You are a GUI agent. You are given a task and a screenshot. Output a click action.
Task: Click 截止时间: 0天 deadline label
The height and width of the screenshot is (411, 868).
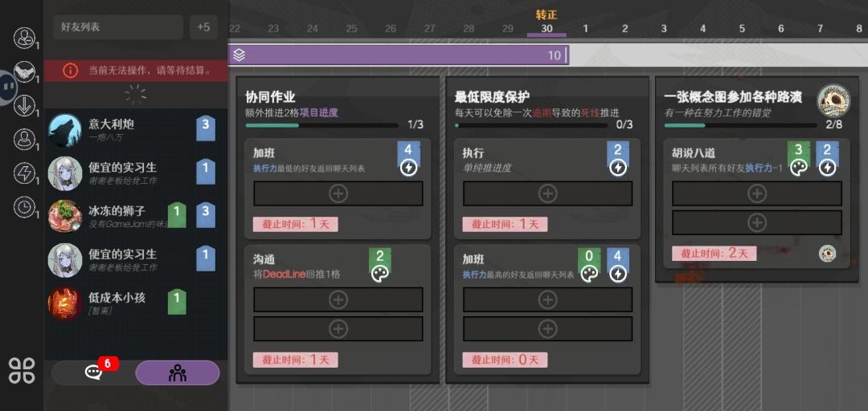coord(505,360)
